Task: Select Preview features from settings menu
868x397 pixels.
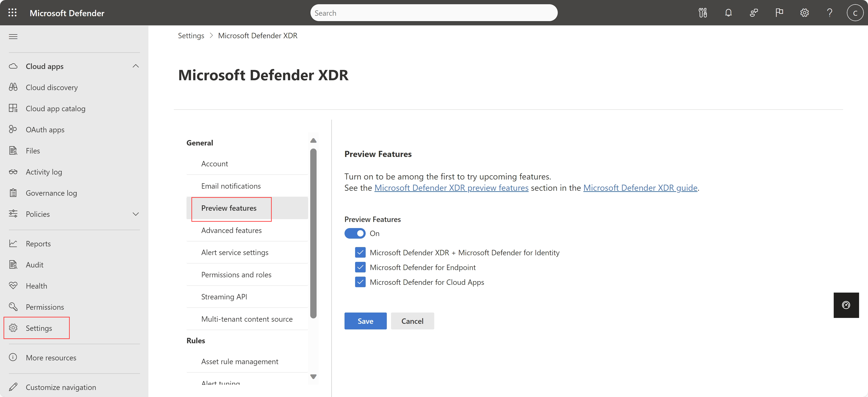Action: coord(229,207)
